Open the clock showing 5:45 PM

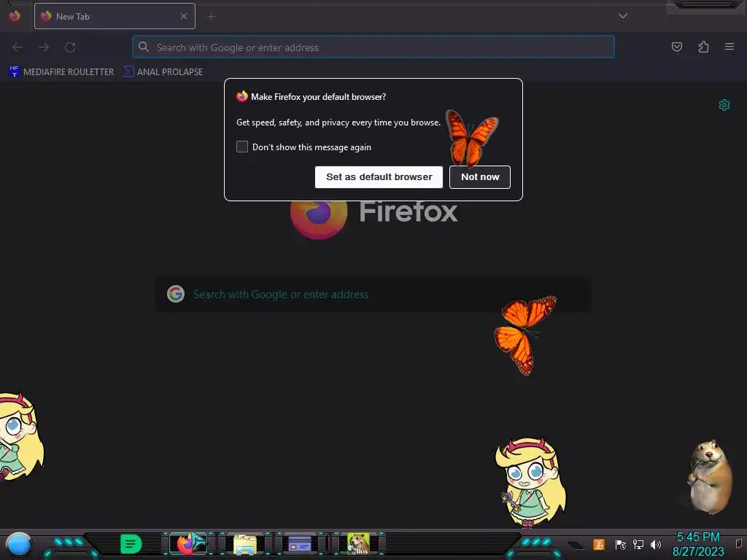click(698, 544)
